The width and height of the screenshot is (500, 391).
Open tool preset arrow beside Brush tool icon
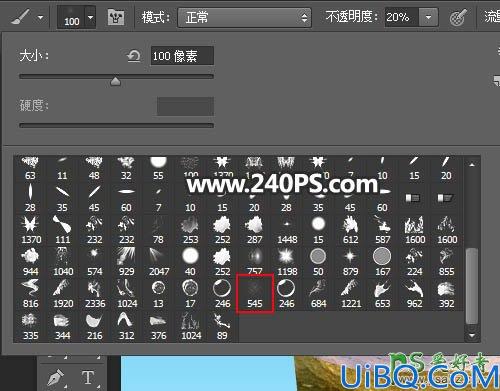tap(40, 17)
